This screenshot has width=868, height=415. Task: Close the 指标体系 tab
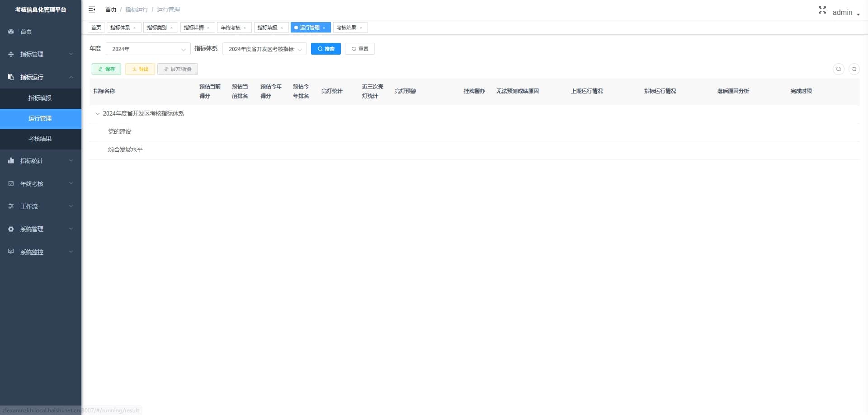tap(135, 28)
